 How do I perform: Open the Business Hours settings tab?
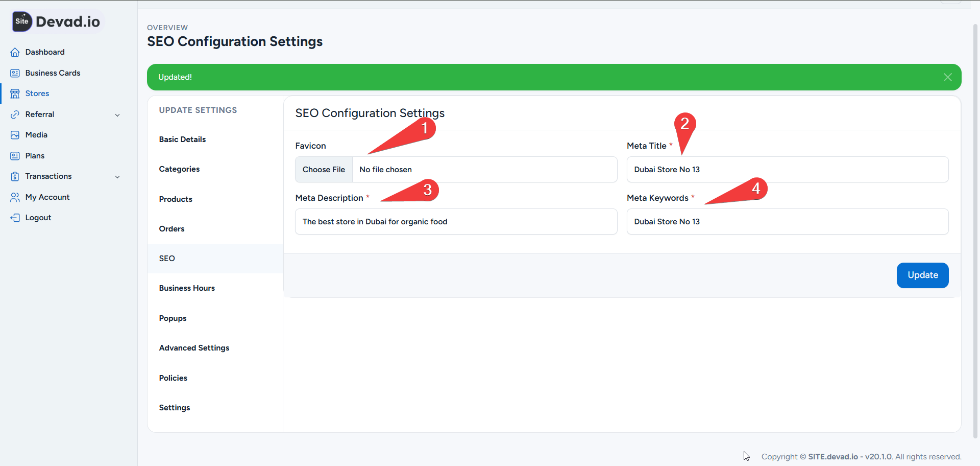pos(187,288)
